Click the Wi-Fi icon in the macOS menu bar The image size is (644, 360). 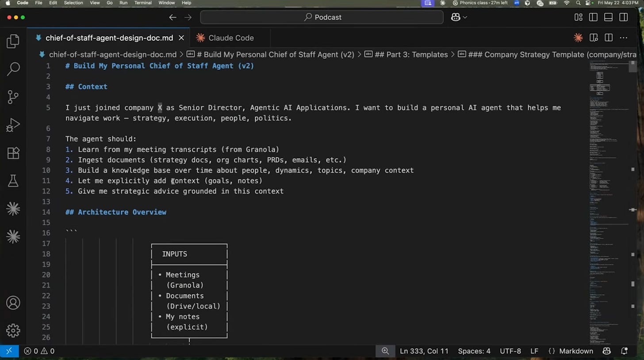coord(567,3)
